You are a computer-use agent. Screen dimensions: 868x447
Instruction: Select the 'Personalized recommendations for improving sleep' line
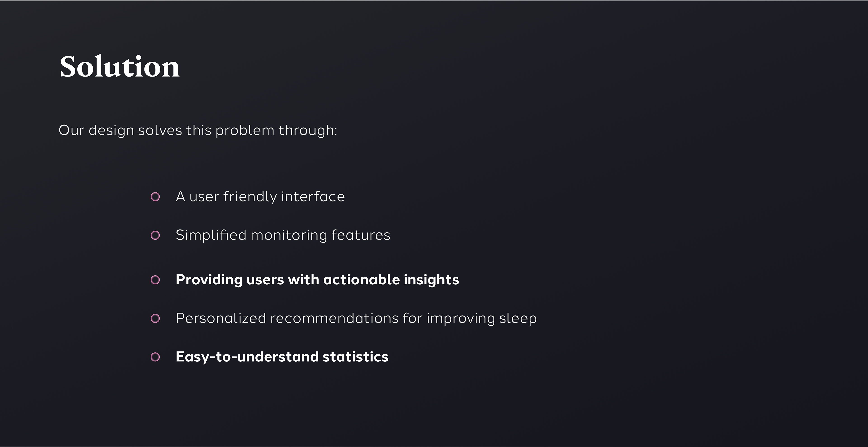tap(356, 318)
